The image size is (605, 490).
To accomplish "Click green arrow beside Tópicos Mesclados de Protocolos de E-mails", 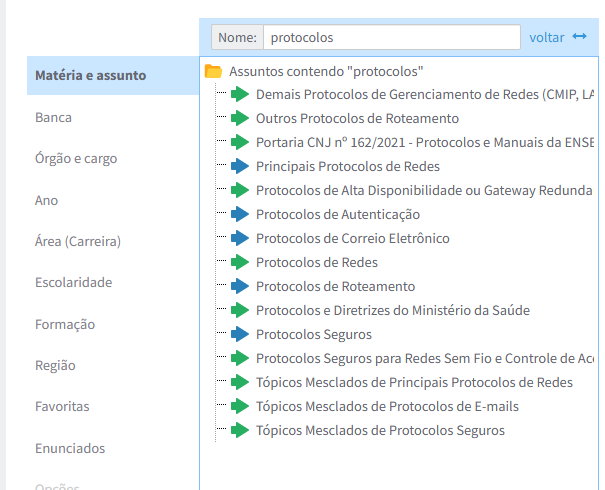I will tap(240, 406).
